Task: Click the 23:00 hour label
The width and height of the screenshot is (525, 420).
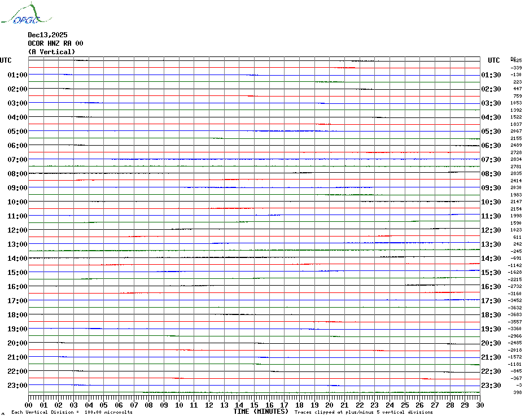Action: click(x=17, y=386)
